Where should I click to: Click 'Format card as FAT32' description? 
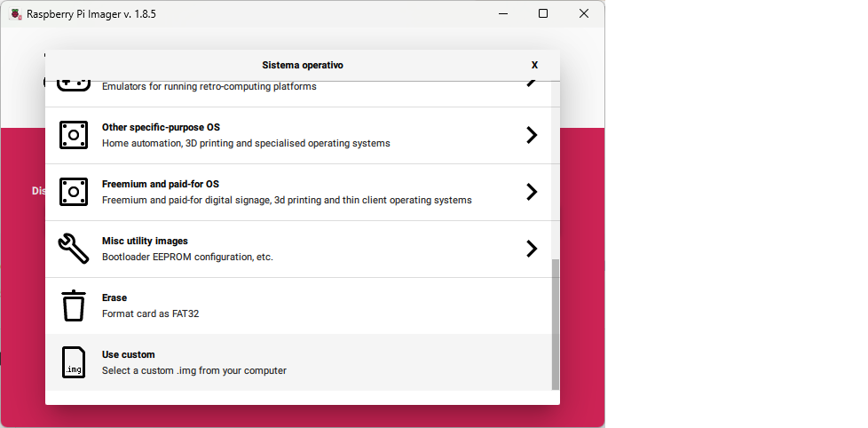point(151,314)
